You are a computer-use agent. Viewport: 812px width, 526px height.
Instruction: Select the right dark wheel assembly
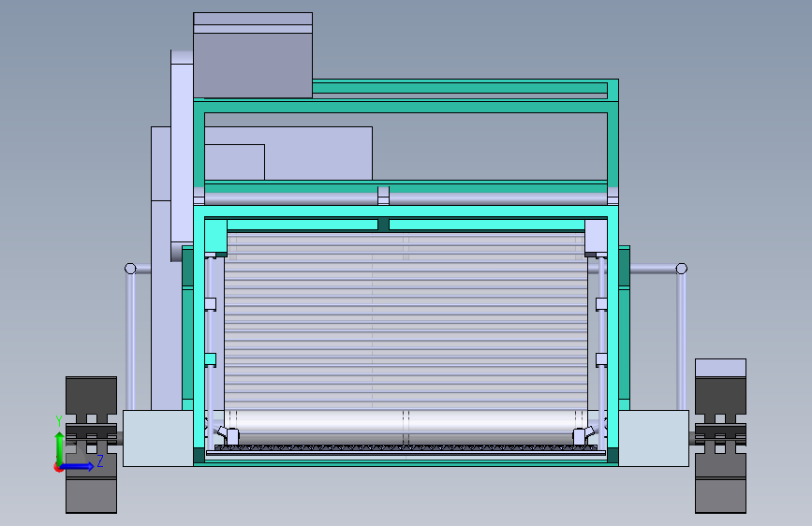coord(720,436)
